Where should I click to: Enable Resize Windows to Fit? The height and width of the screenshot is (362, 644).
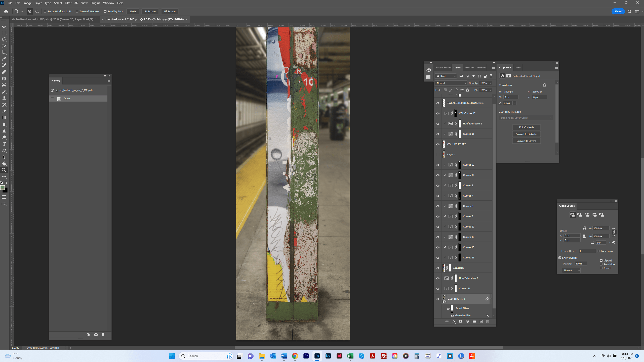[x=45, y=11]
